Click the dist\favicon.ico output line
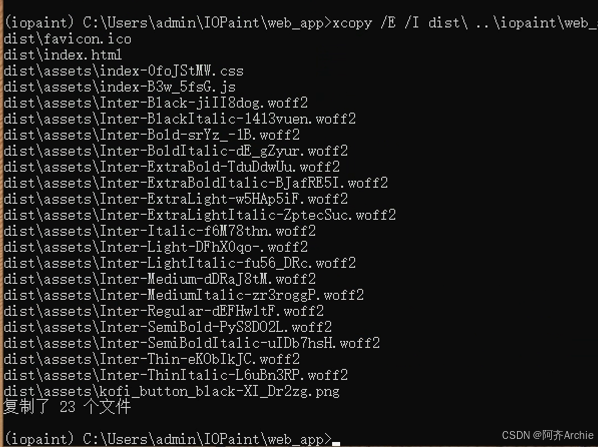Screen dimensions: 598x447 click(68, 39)
